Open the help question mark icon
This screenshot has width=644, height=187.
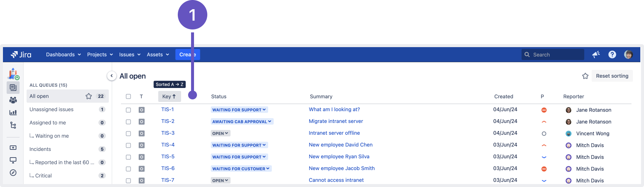612,54
